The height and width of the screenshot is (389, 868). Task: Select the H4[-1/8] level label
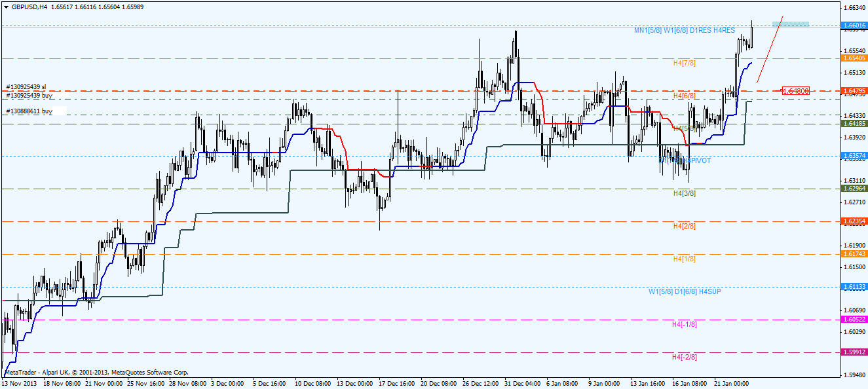pyautogui.click(x=685, y=324)
